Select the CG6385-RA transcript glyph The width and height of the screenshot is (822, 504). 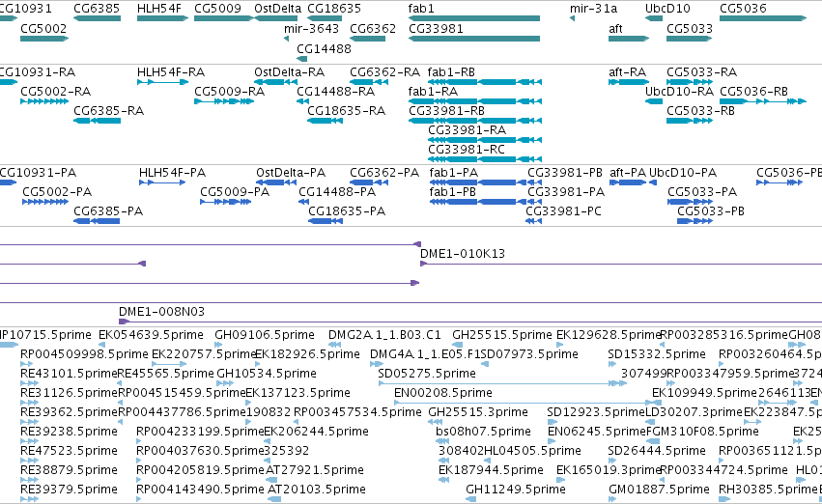tap(97, 121)
